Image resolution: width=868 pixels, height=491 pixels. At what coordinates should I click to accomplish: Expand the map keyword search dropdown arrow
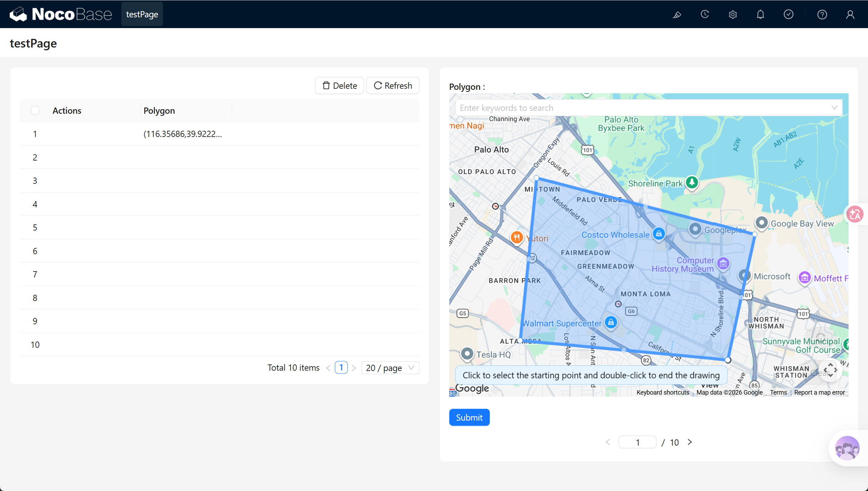click(x=834, y=108)
